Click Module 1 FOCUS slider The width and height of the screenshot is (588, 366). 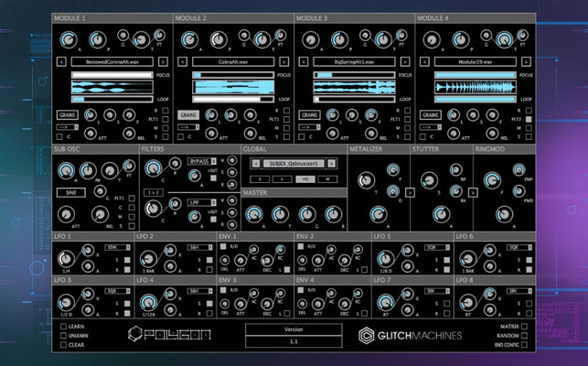pos(112,75)
